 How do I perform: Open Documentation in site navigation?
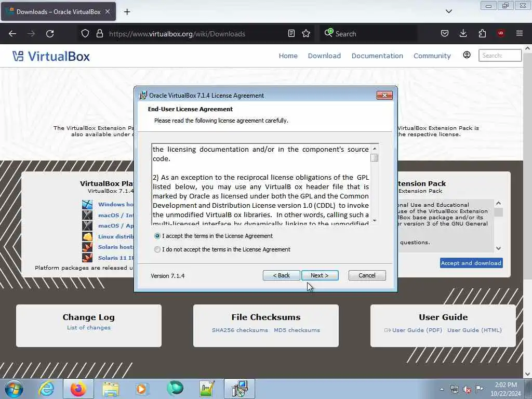pyautogui.click(x=377, y=56)
